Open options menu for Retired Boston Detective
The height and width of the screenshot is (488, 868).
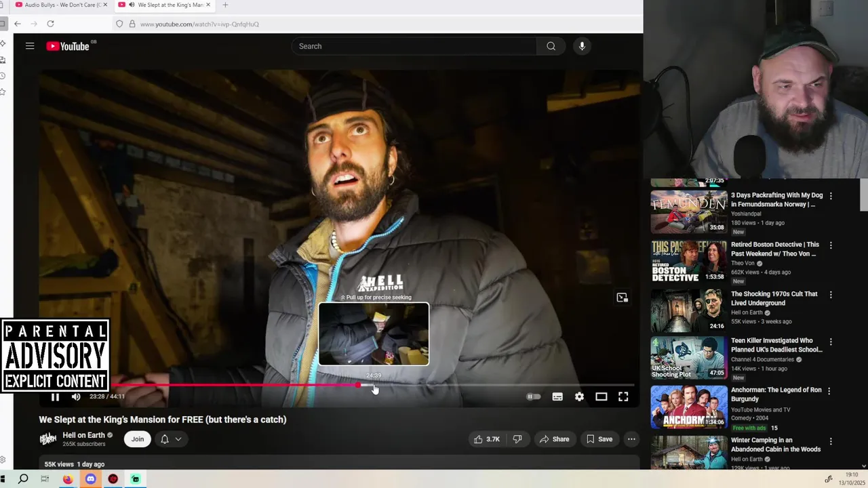pos(831,245)
